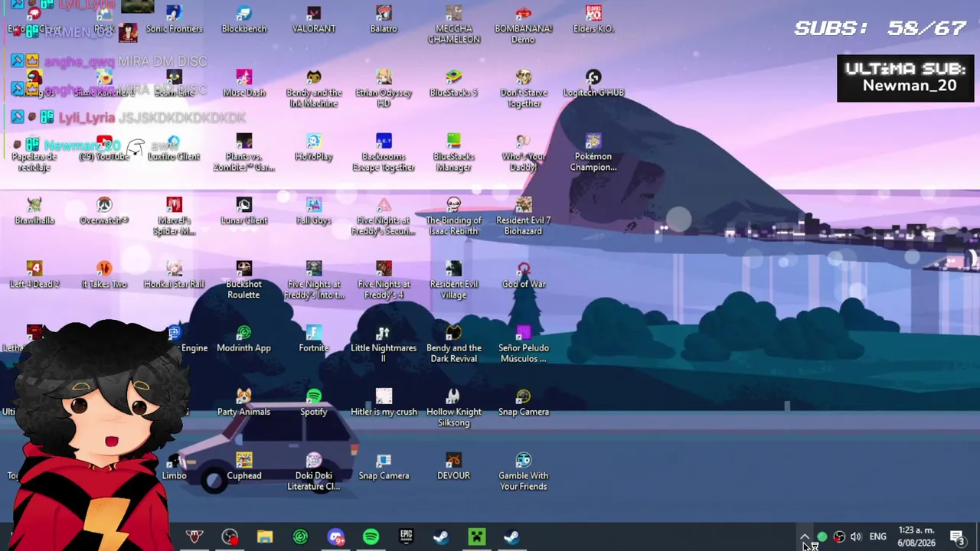Click the Resident Evil Village shortcut

[454, 279]
